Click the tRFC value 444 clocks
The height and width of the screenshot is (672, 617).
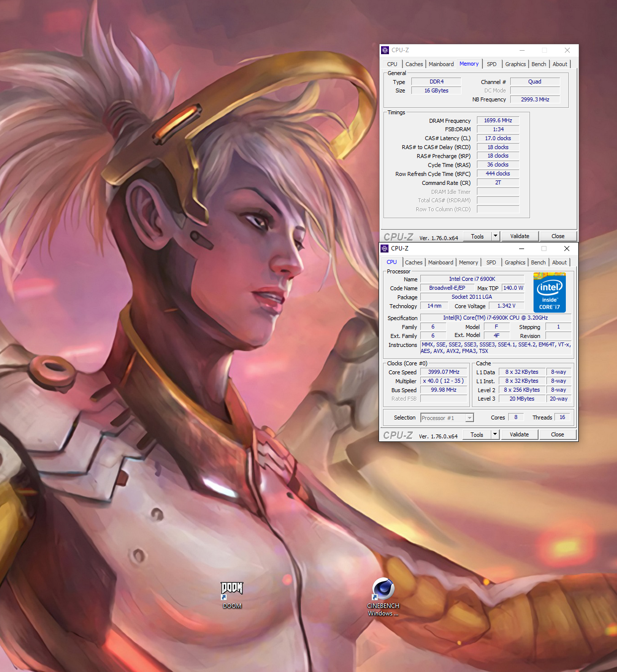498,173
